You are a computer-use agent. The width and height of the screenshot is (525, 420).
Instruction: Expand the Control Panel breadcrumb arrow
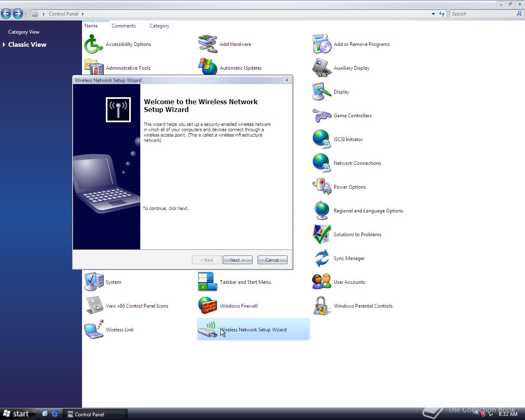pyautogui.click(x=82, y=14)
